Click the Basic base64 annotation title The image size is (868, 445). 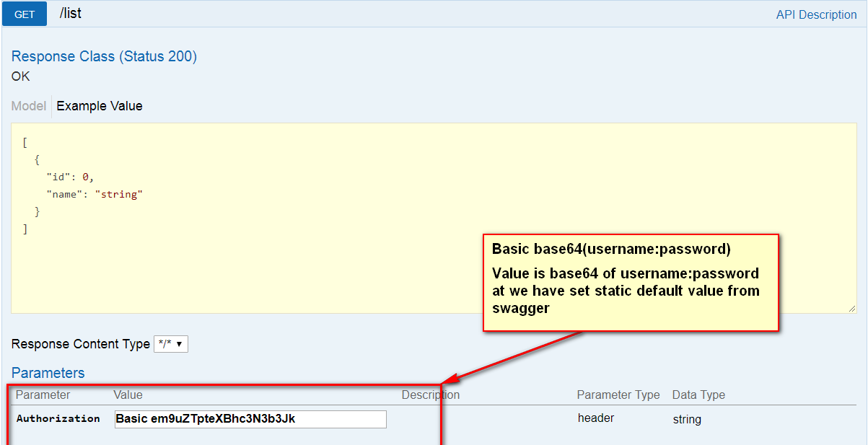tap(611, 249)
